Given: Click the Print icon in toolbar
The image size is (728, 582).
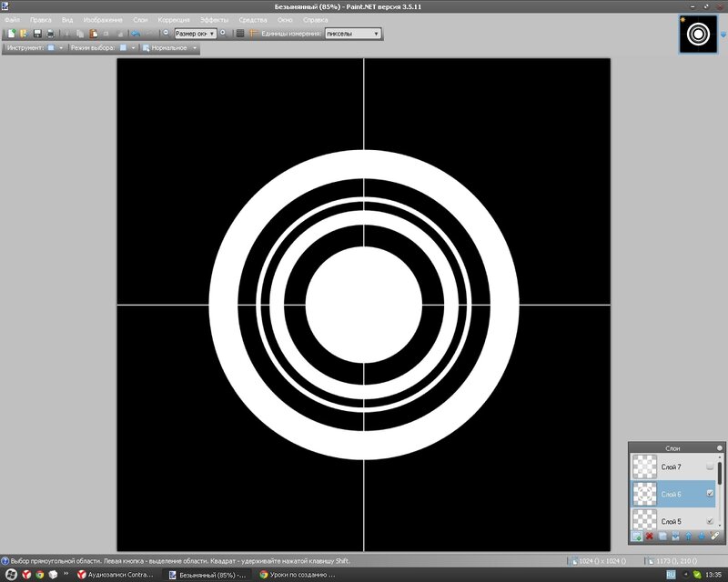Looking at the screenshot, I should click(51, 34).
